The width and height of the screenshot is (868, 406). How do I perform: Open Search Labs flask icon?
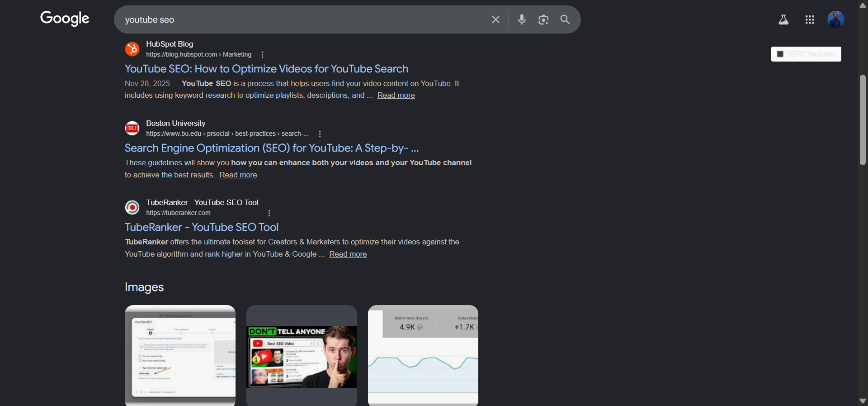783,19
